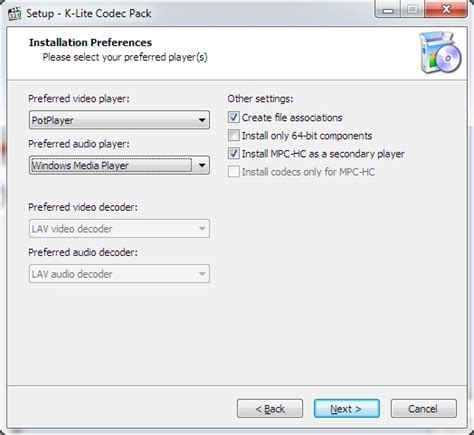Close the setup window with red X
Viewport: 474px width, 435px height.
(446, 9)
